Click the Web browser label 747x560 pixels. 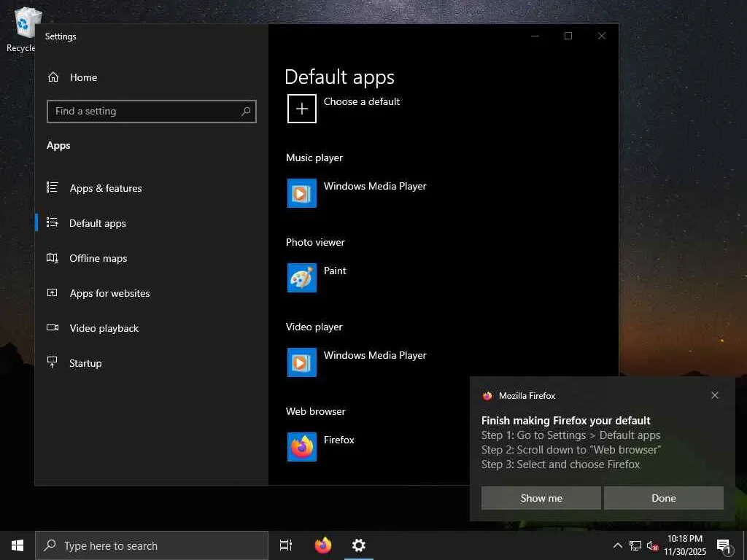point(315,411)
